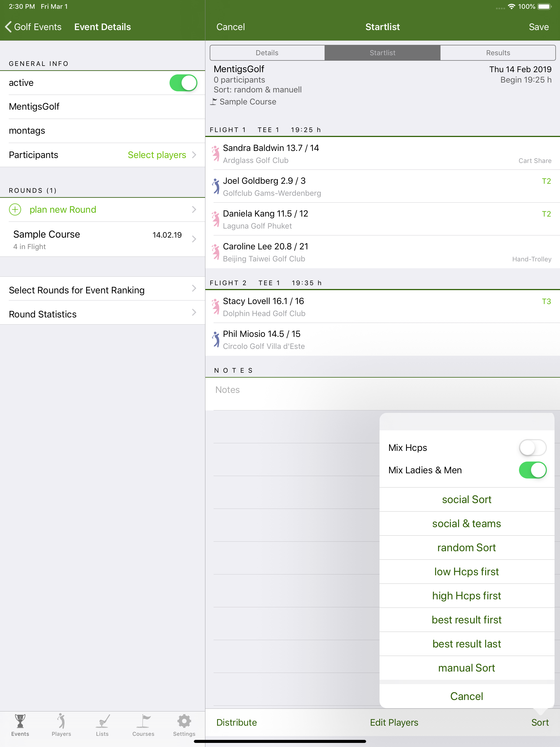Switch to the Results segment
Image resolution: width=560 pixels, height=747 pixels.
[x=498, y=53]
